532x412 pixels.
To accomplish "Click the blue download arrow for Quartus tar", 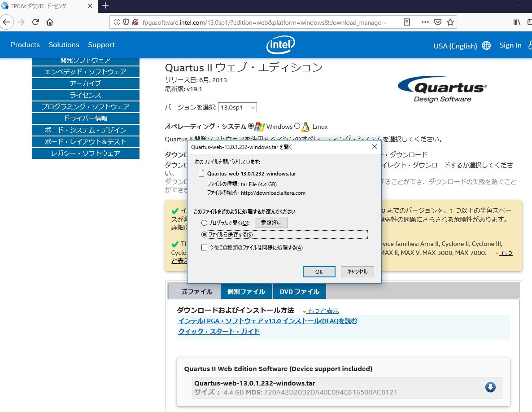I will tap(490, 387).
